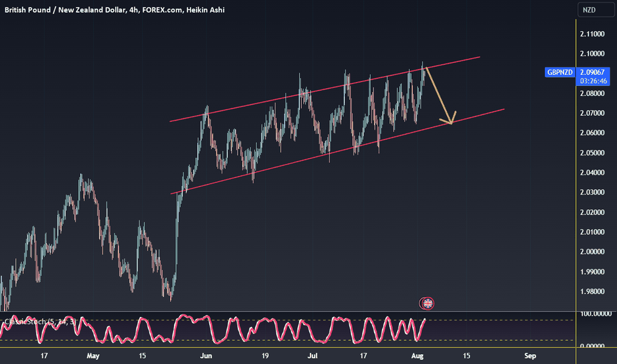Click the 1.98000 price axis label
This screenshot has width=617, height=364.
[593, 291]
